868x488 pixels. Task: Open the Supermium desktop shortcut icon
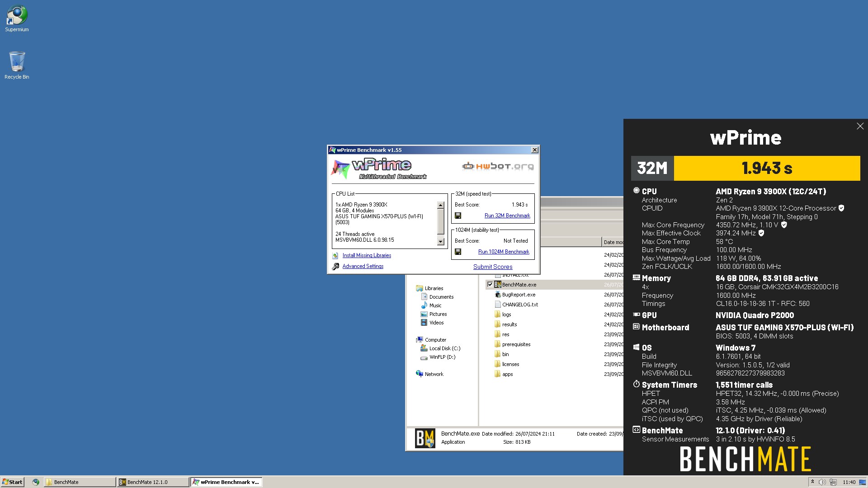pyautogui.click(x=17, y=15)
